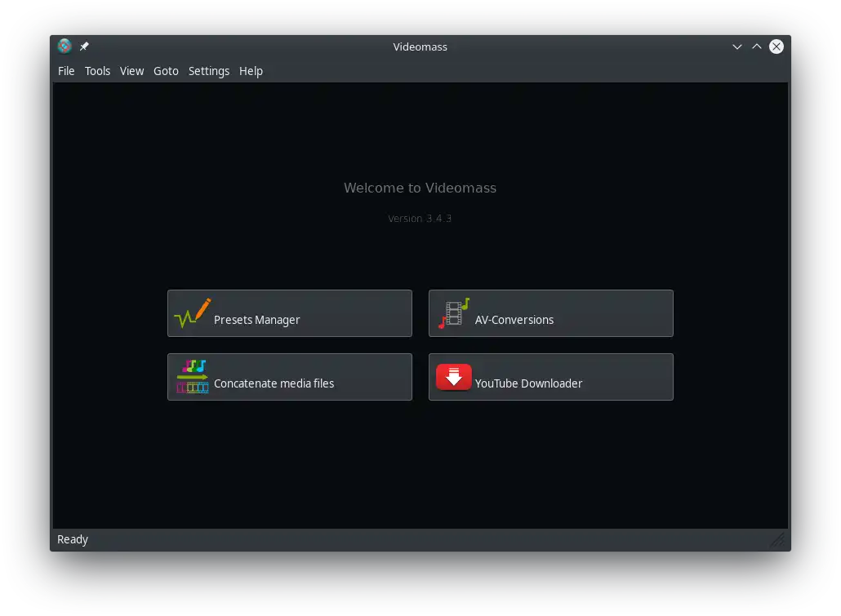Maximize the Videomass window
The height and width of the screenshot is (616, 841).
coord(756,47)
